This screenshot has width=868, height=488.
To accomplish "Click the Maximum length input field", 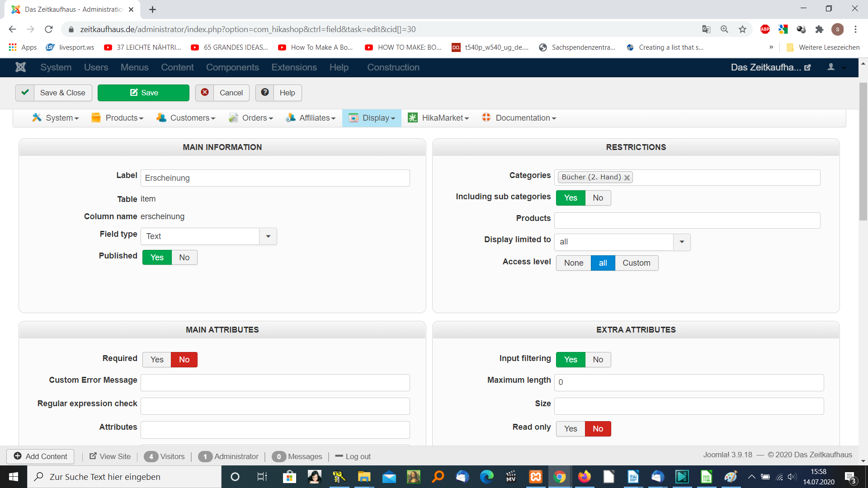I will (x=689, y=382).
